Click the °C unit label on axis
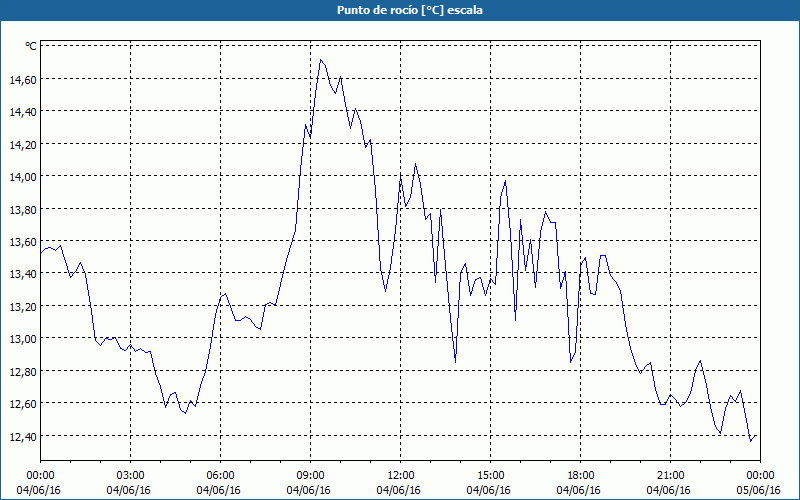Viewport: 800px width, 500px height. pos(31,46)
